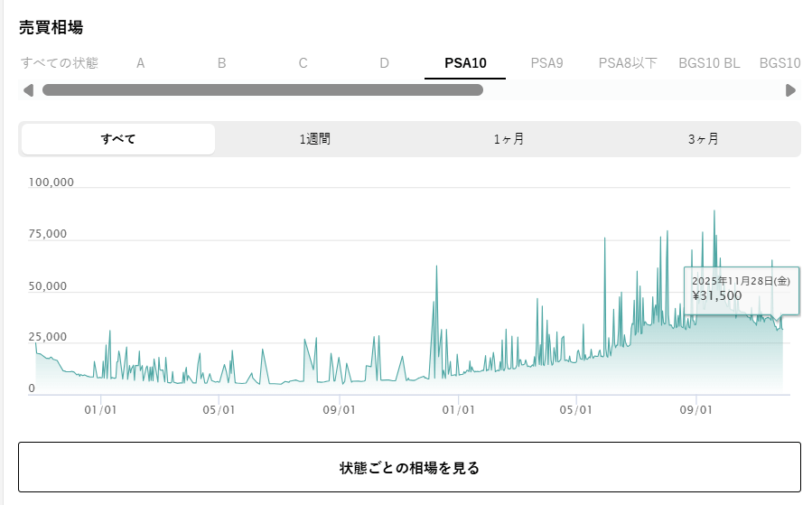The height and width of the screenshot is (505, 812).
Task: Set chart period to 1週間
Action: (x=314, y=139)
